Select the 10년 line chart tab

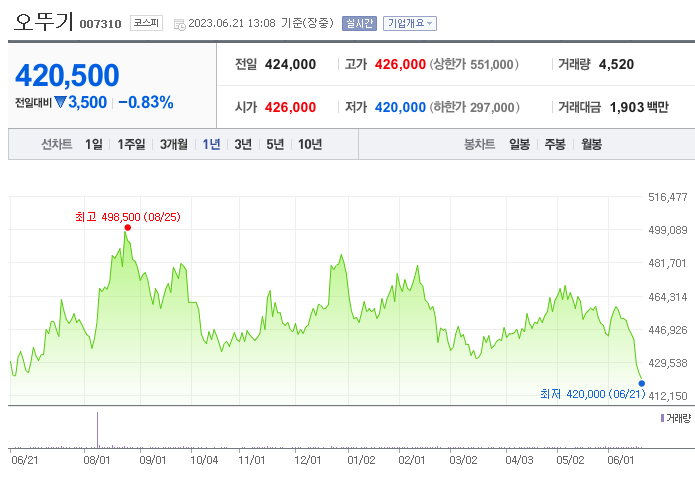pyautogui.click(x=310, y=144)
